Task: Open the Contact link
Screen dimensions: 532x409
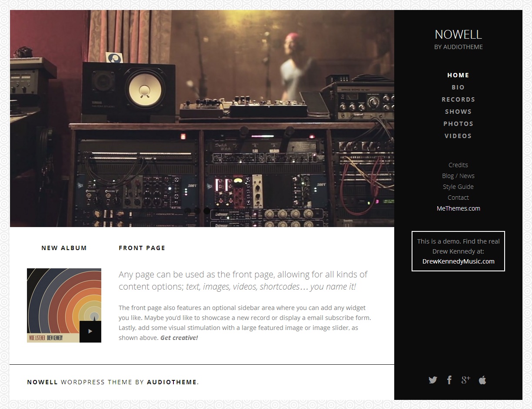Action: [x=458, y=198]
